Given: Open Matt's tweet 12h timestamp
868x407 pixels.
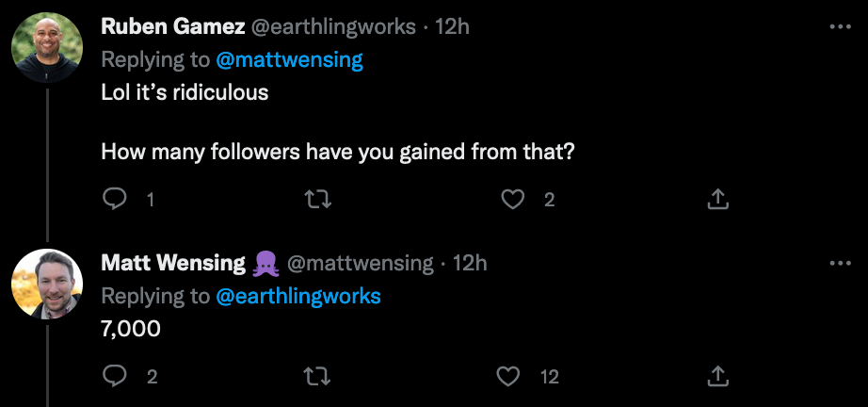Looking at the screenshot, I should (470, 263).
